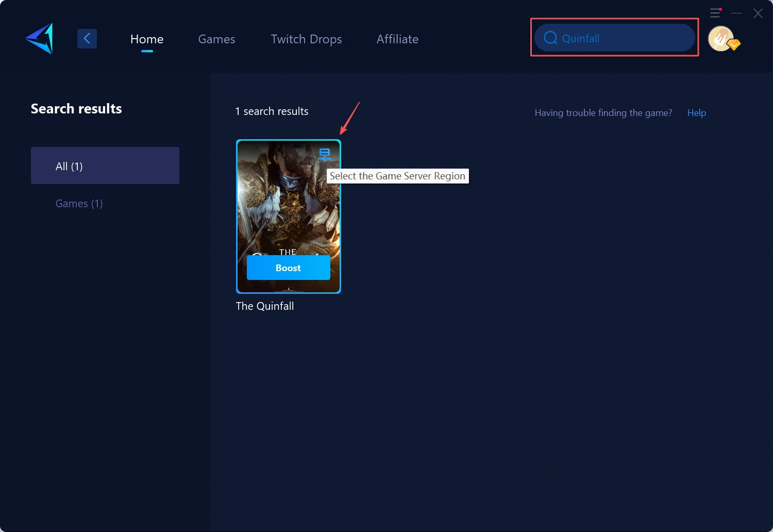Expand the checkmark chevron on the gem badge
Screen dimensions: 773x532
click(734, 45)
